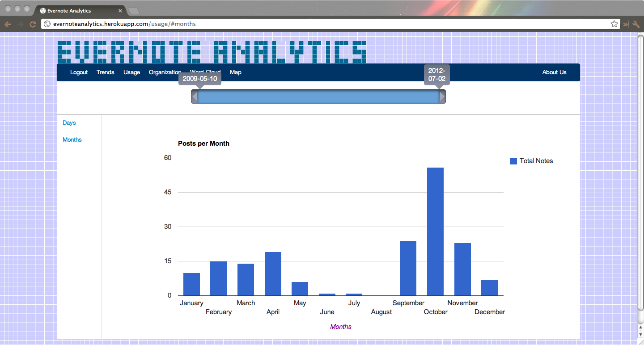This screenshot has height=345, width=644.
Task: Click the tall October bar
Action: [435, 231]
